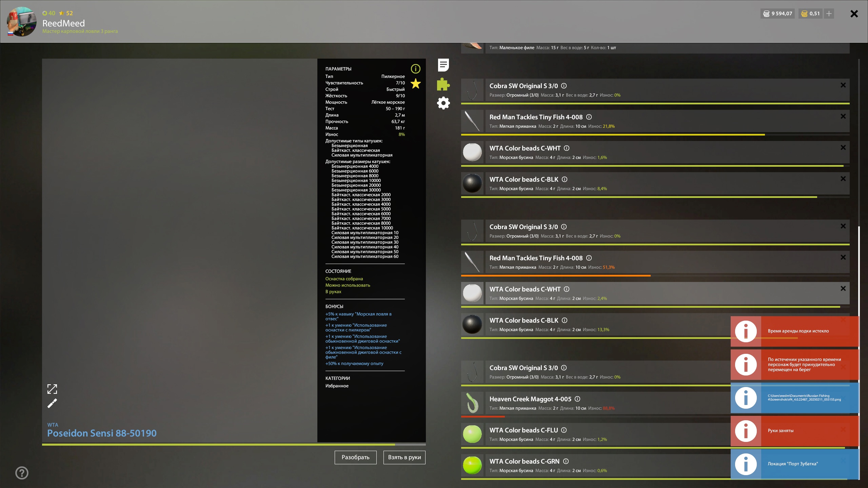The width and height of the screenshot is (868, 488).
Task: Remove first WTA Color beads C-WHT
Action: pos(843,147)
